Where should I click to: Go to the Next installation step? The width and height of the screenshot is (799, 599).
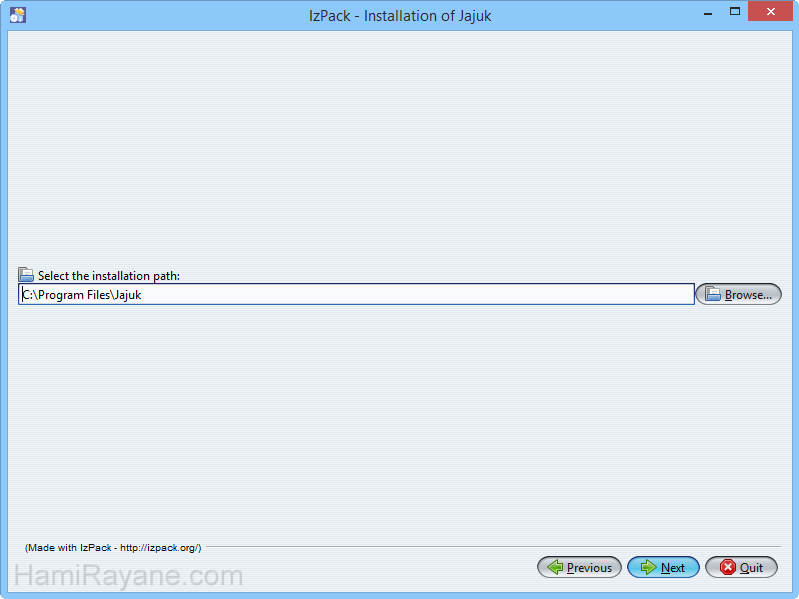[663, 567]
